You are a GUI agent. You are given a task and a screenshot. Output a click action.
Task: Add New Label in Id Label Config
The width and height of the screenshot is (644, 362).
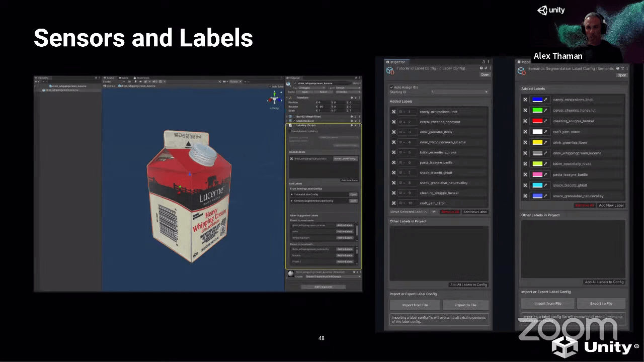click(x=475, y=212)
